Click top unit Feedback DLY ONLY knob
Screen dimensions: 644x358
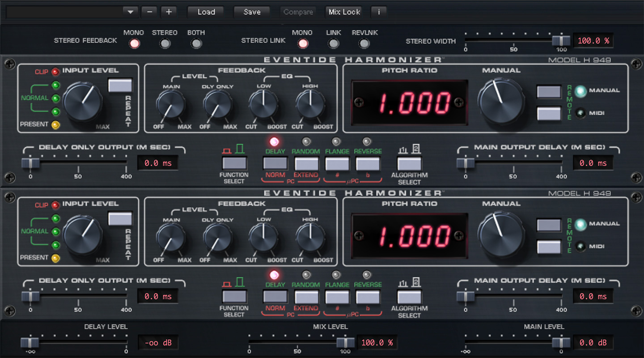pos(217,104)
